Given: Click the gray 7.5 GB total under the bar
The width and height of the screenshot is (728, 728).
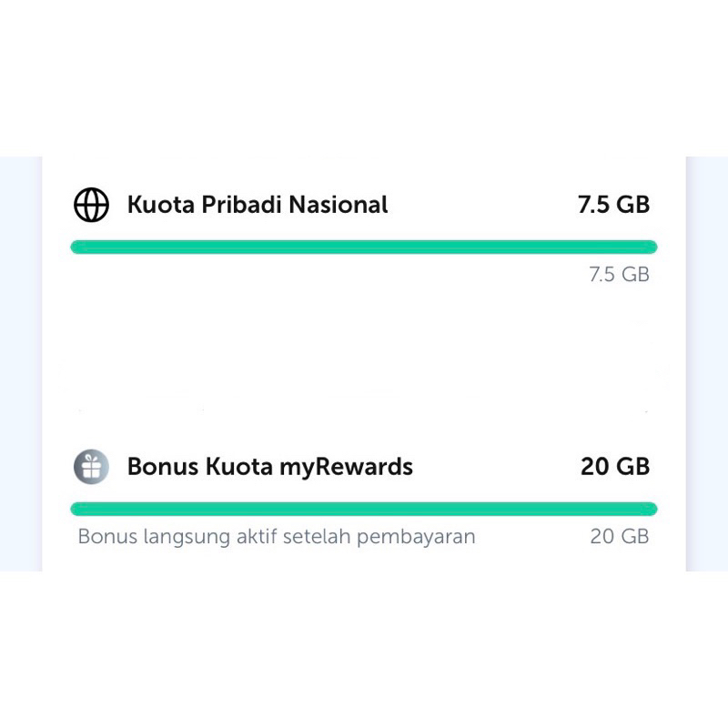Looking at the screenshot, I should pos(619,275).
